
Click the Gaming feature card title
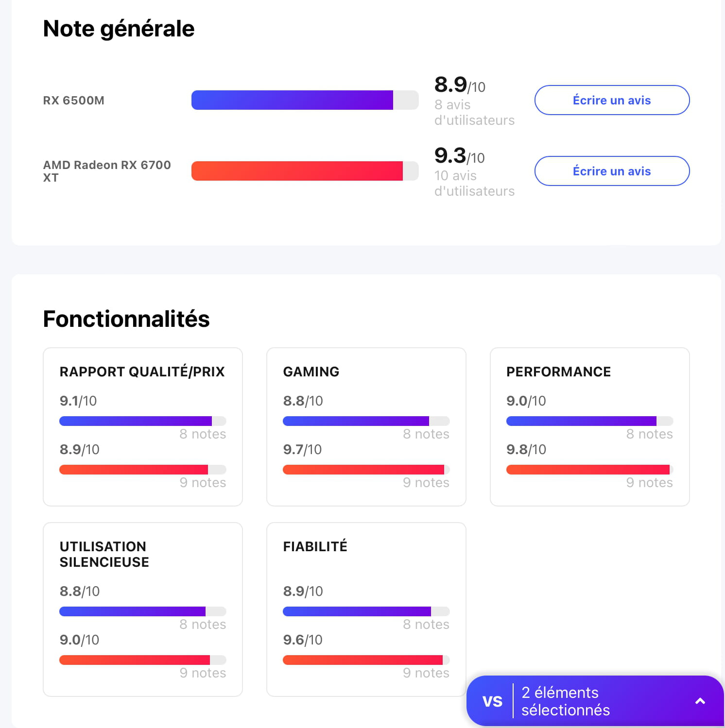[x=311, y=372]
